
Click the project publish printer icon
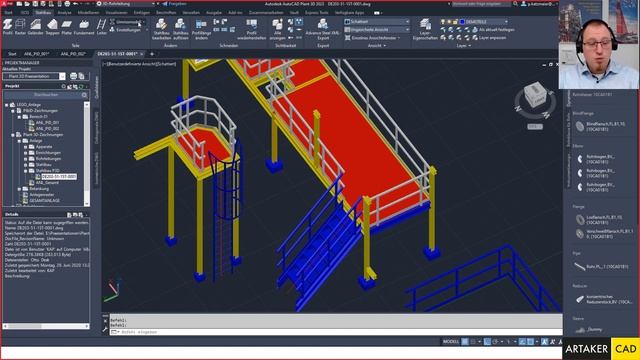pos(73,76)
